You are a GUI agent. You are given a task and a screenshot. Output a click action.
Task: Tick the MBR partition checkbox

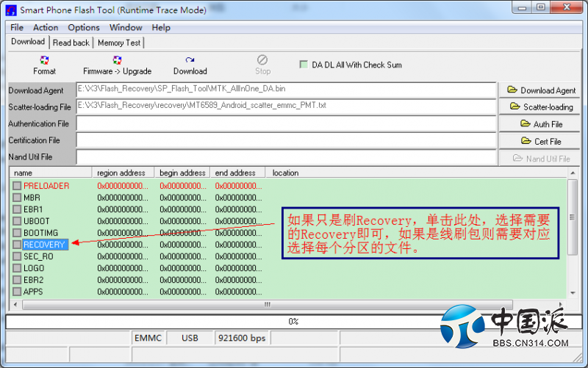[x=17, y=198]
